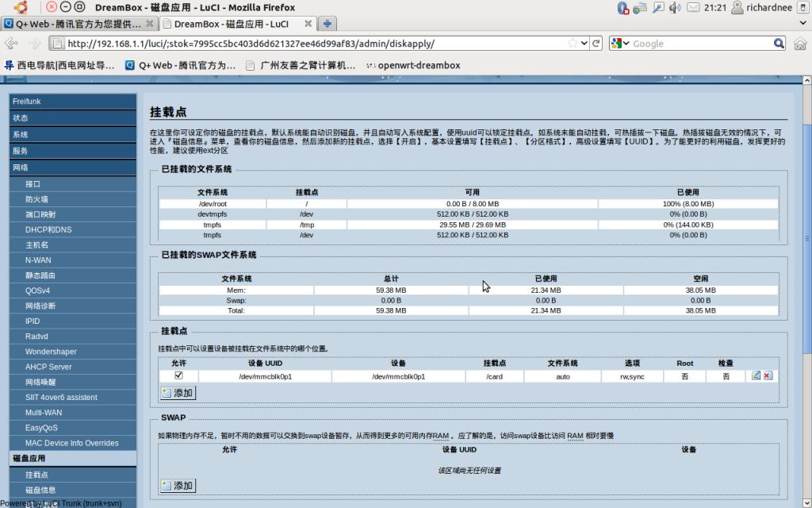Image resolution: width=812 pixels, height=508 pixels.
Task: Open the Freifunk menu
Action: [72, 102]
